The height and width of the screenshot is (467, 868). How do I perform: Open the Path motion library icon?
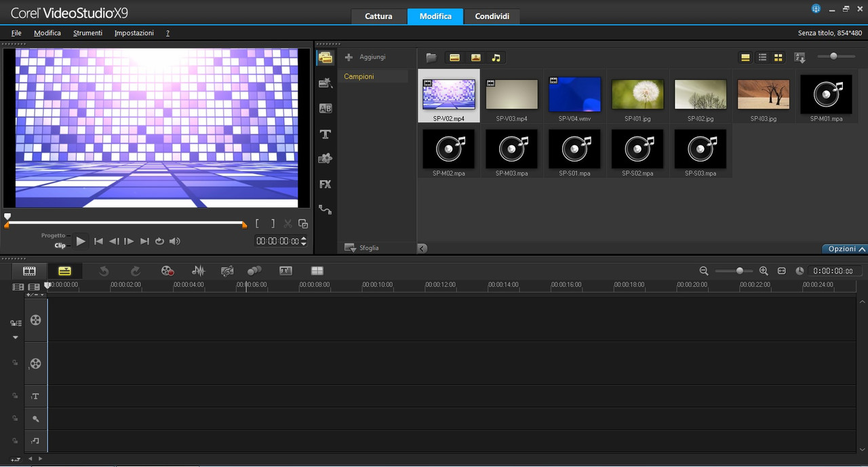(x=325, y=210)
